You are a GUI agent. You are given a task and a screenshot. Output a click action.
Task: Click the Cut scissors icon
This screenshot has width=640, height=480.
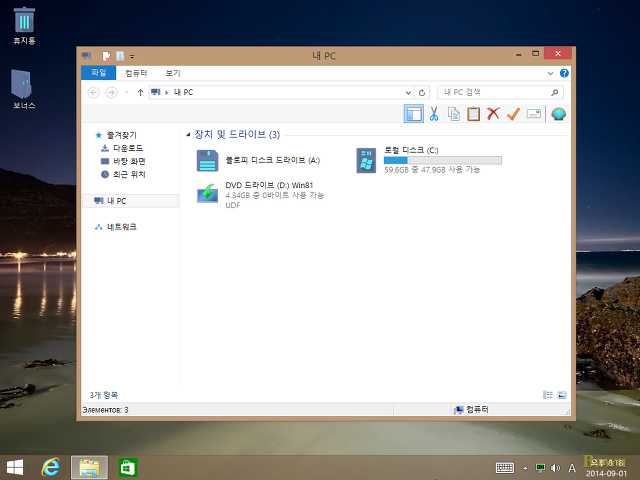434,114
